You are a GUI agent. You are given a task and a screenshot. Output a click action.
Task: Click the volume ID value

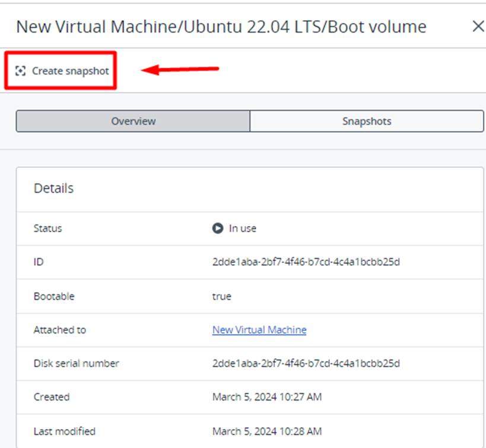click(306, 262)
